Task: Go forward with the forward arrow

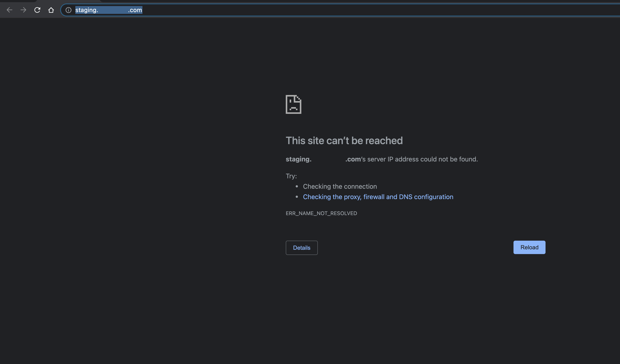Action: point(23,10)
